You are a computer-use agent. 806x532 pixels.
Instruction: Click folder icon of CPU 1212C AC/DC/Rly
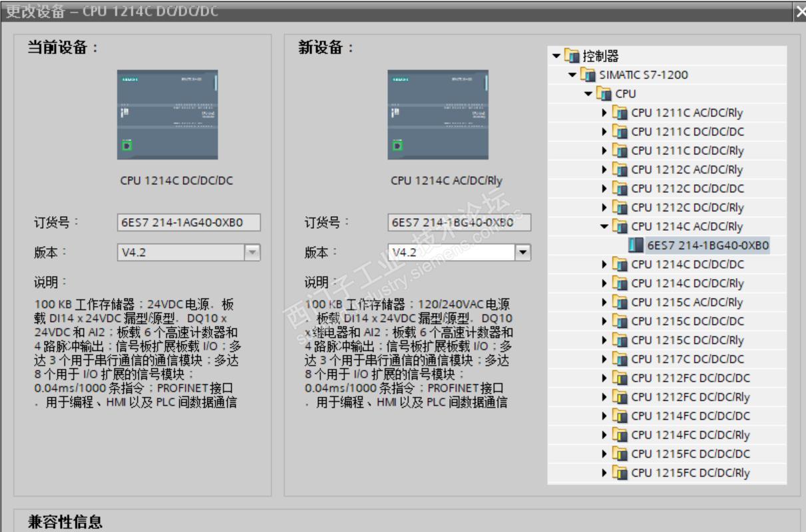620,170
